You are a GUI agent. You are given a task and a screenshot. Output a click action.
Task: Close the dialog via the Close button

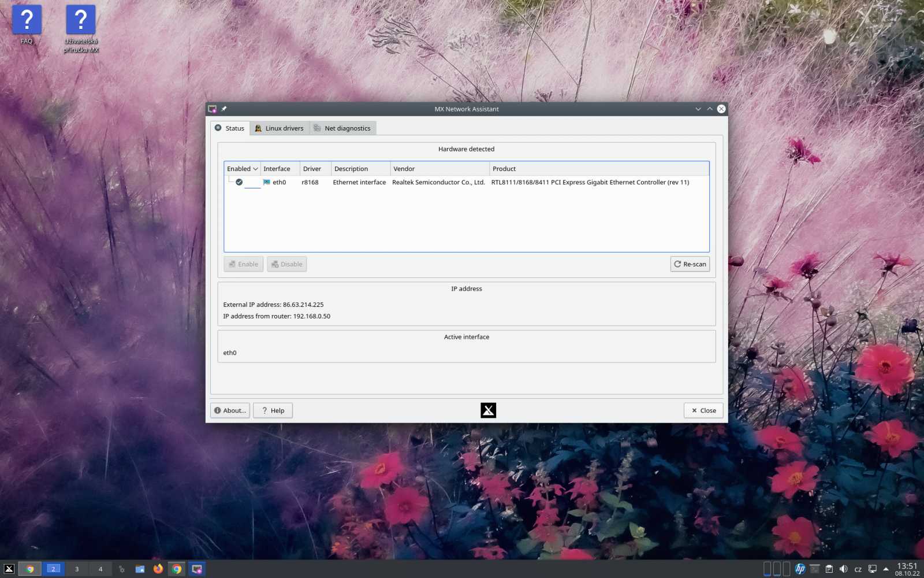click(703, 410)
